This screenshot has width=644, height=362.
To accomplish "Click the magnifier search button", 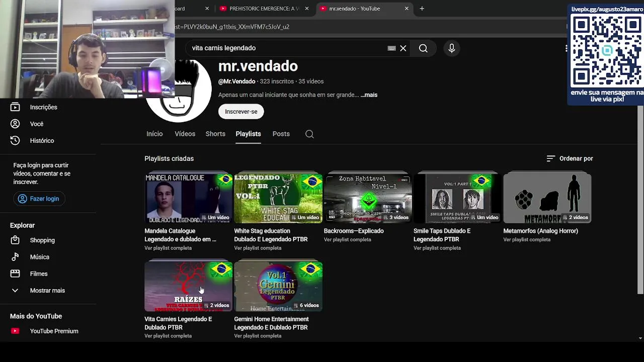I will tap(423, 48).
